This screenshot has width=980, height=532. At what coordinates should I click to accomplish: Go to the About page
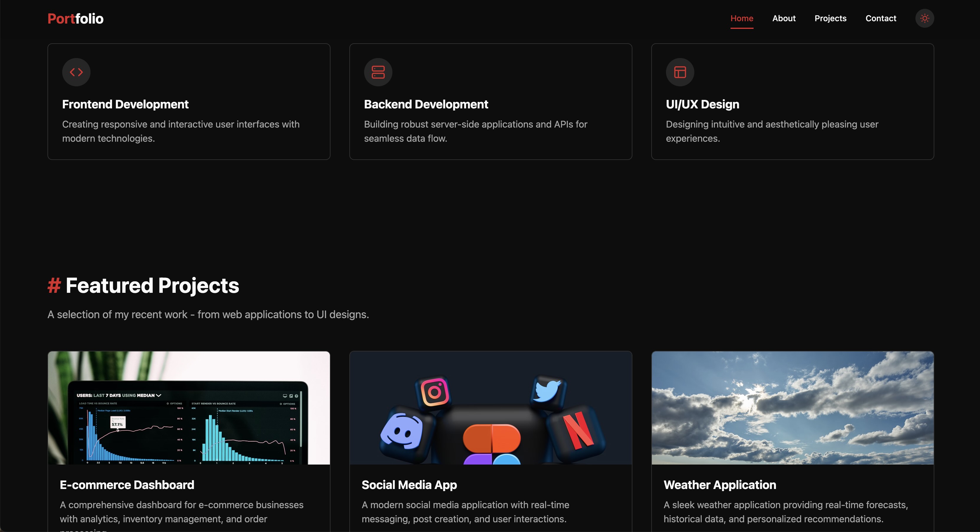(784, 18)
